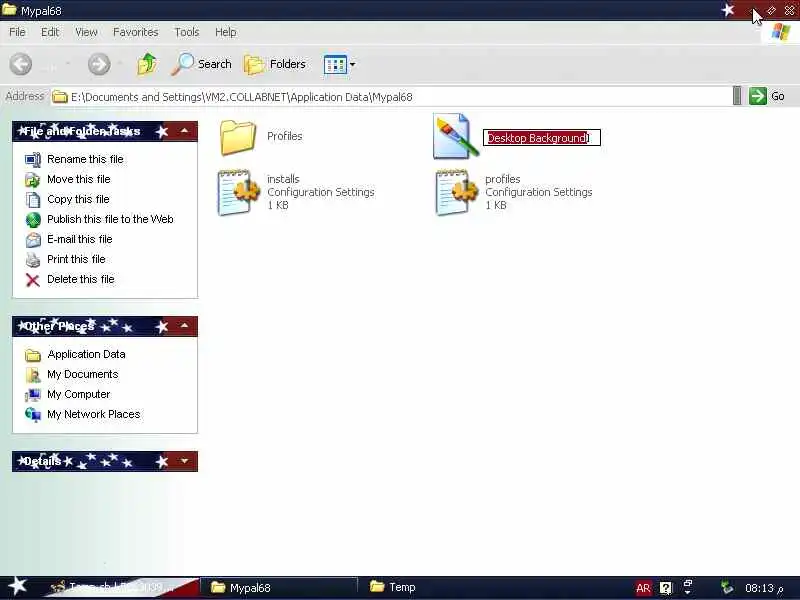This screenshot has width=800, height=600.
Task: Open the View menu
Action: pyautogui.click(x=86, y=32)
